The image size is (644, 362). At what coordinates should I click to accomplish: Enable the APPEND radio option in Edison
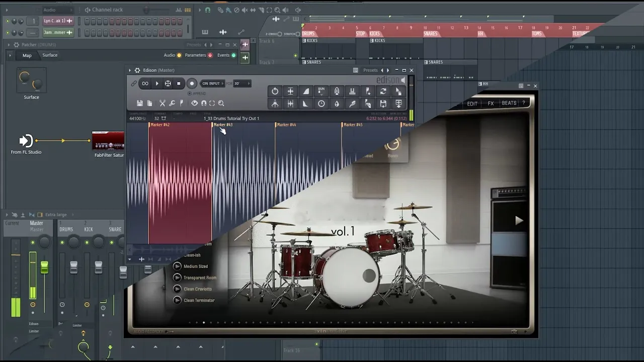coord(197,94)
